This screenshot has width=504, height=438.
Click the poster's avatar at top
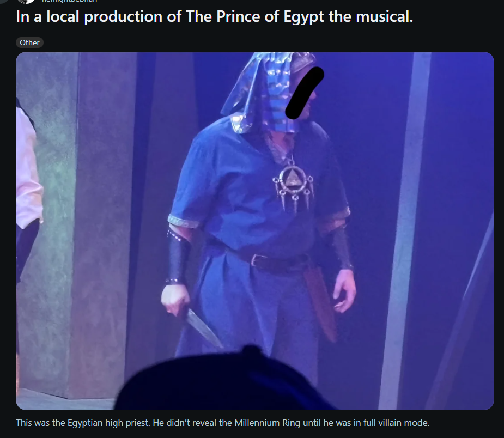pyautogui.click(x=26, y=1)
